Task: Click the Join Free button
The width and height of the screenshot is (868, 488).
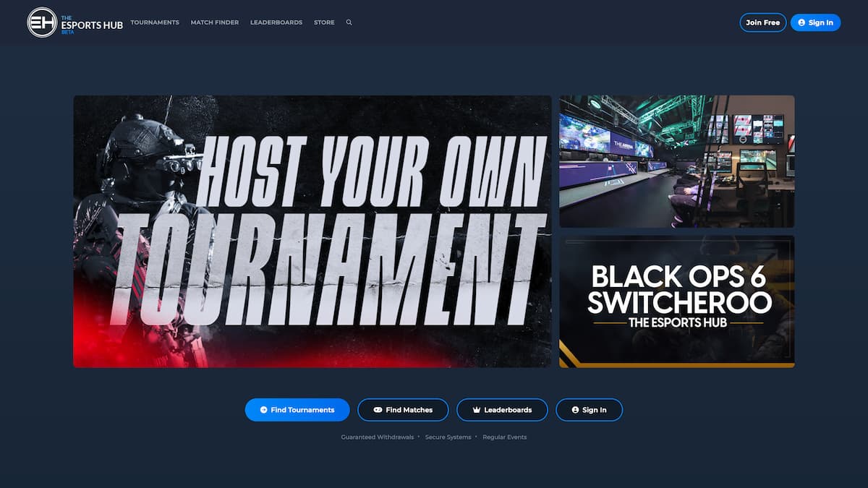Action: (763, 22)
